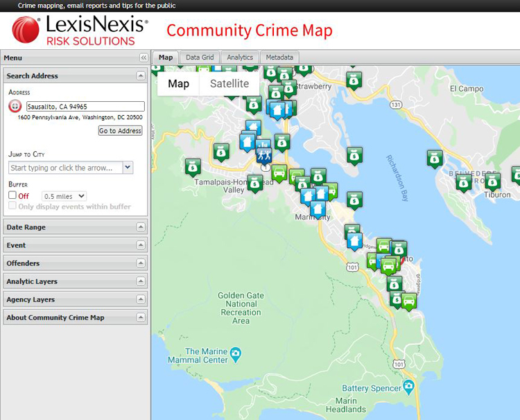The height and width of the screenshot is (420, 520).
Task: Click the money marker next to southmost car
Action: tap(397, 299)
